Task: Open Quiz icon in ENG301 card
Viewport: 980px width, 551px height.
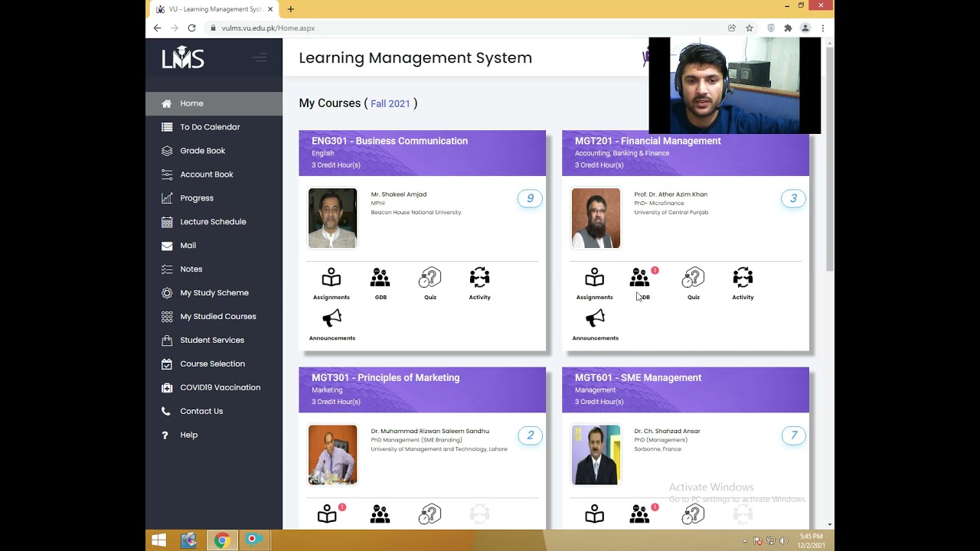Action: [x=430, y=283]
